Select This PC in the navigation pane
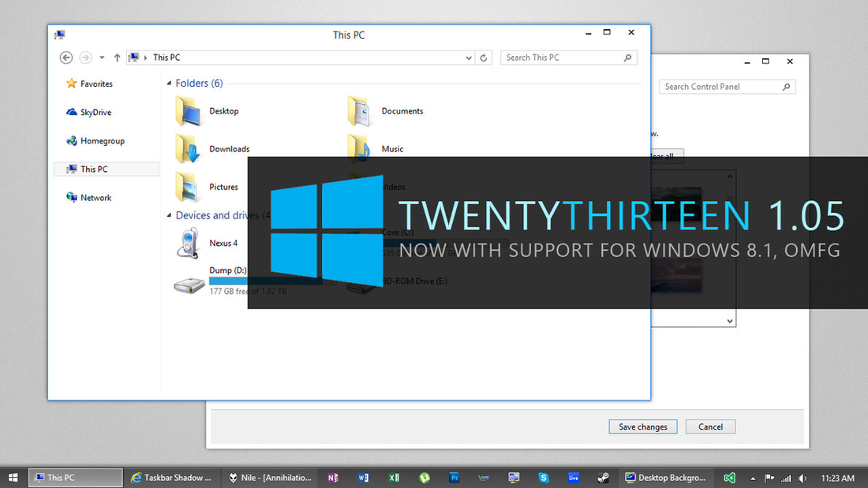The height and width of the screenshot is (488, 868). pyautogui.click(x=106, y=169)
